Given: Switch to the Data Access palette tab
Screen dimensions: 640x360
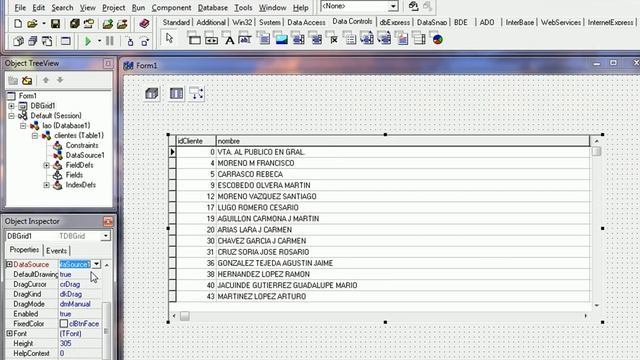Looking at the screenshot, I should pyautogui.click(x=306, y=22).
